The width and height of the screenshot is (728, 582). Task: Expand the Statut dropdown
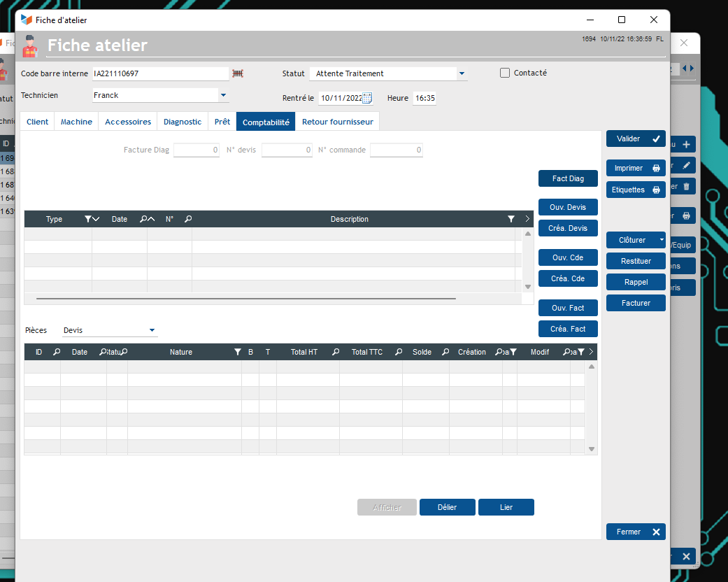pyautogui.click(x=462, y=73)
